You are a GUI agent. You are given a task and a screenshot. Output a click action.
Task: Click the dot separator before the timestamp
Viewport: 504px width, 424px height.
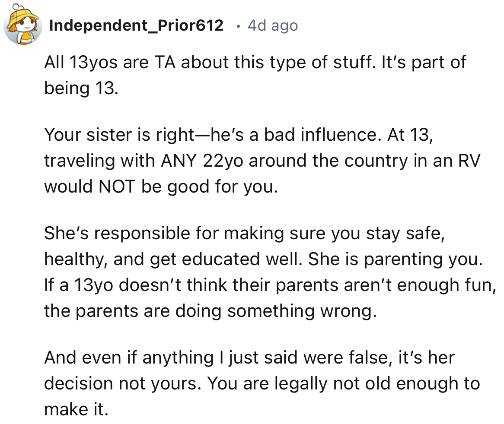tap(238, 26)
